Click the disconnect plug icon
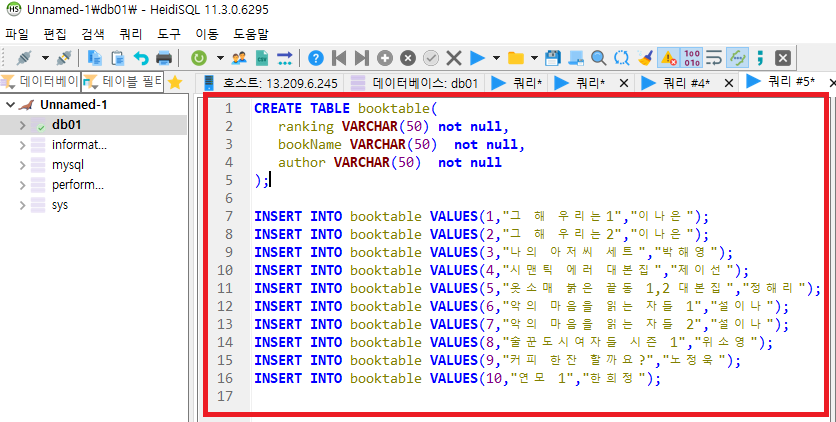This screenshot has width=836, height=422. pos(63,58)
